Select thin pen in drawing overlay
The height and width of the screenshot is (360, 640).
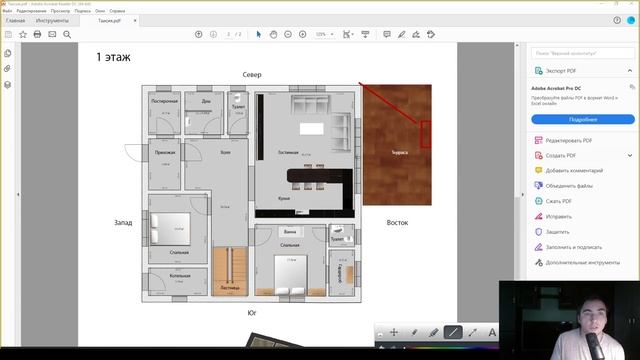414,333
